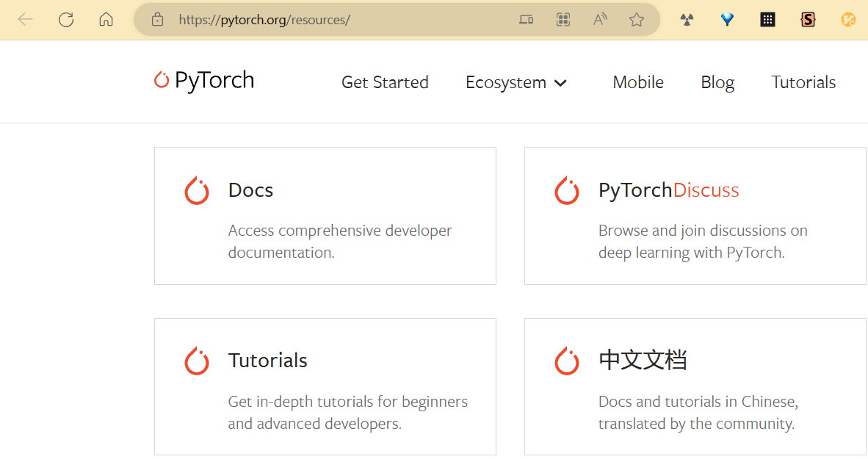868x459 pixels.
Task: Open the Docs resource card
Action: [325, 215]
